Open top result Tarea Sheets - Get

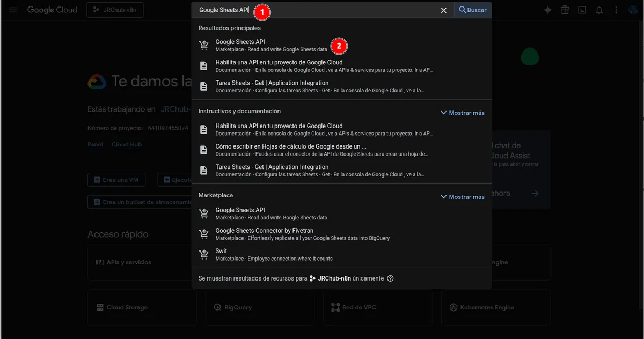click(x=341, y=86)
